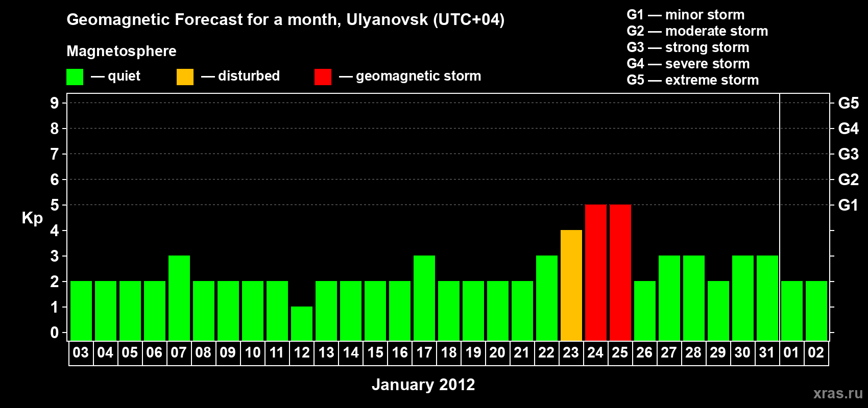Click the date label 12
The width and height of the screenshot is (868, 408).
click(302, 352)
